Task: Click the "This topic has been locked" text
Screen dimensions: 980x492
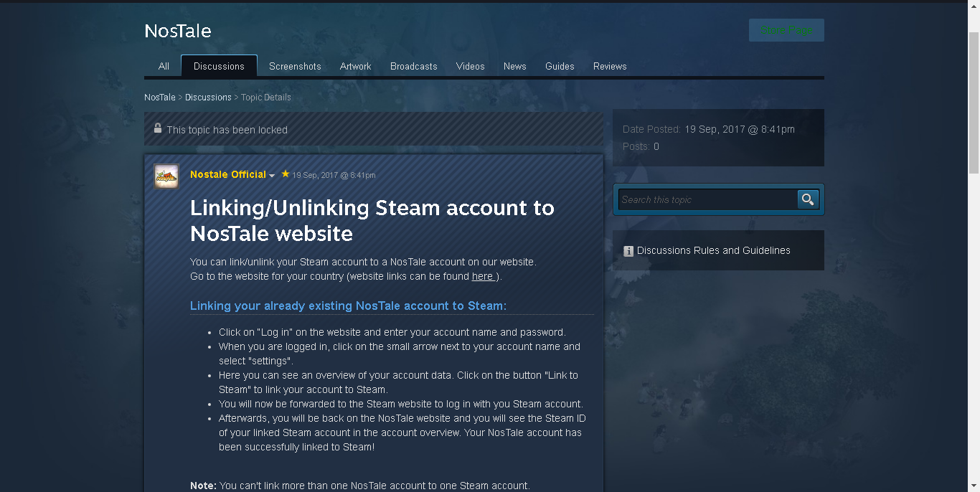Action: click(227, 130)
